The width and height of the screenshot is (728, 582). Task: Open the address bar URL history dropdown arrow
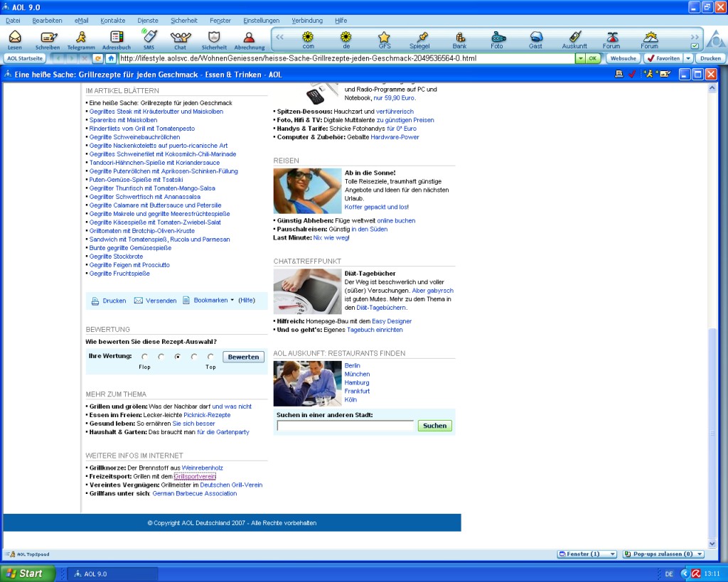tap(580, 58)
